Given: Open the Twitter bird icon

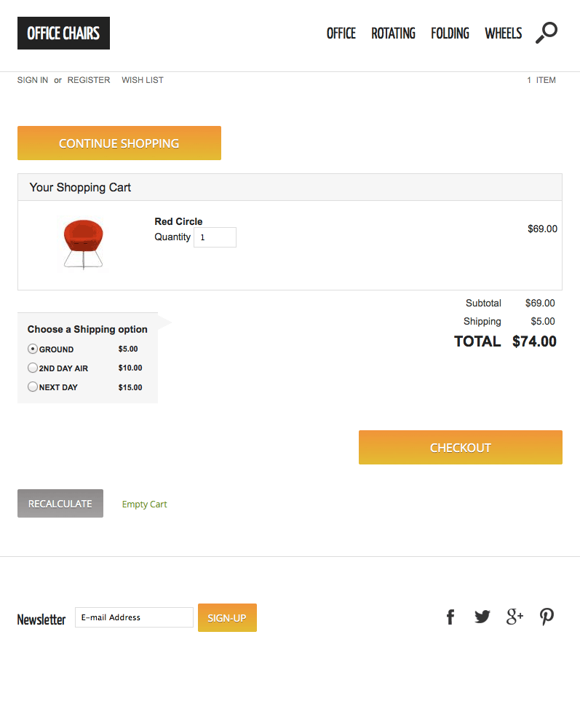Looking at the screenshot, I should coord(482,617).
